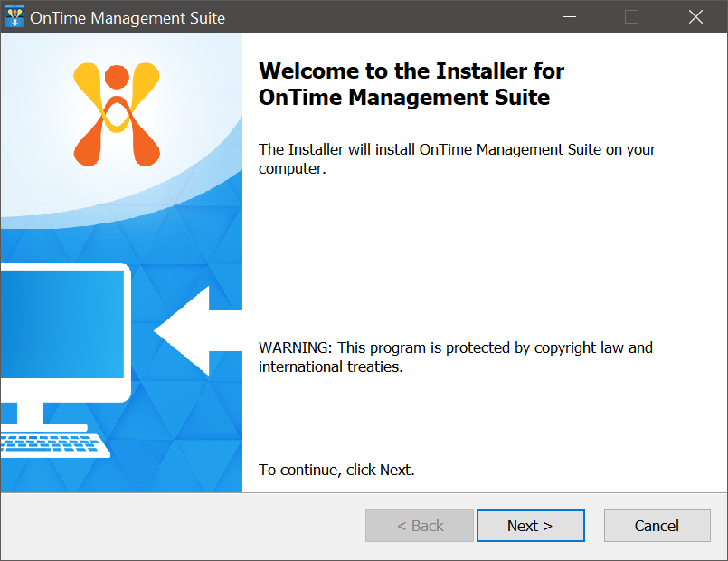
Task: Click the "The Installer will install" description
Action: (457, 159)
